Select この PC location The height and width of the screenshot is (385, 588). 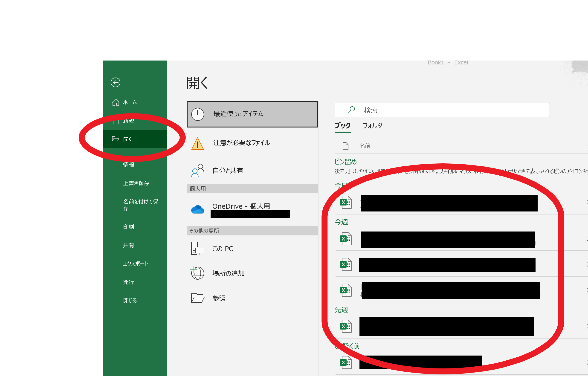(252, 249)
